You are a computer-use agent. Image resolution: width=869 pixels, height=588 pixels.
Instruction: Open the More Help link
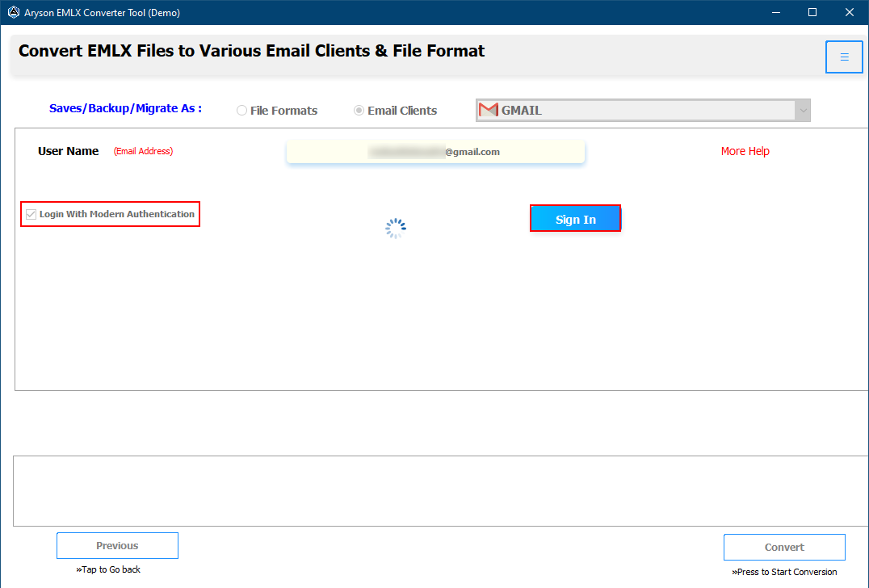(x=745, y=151)
